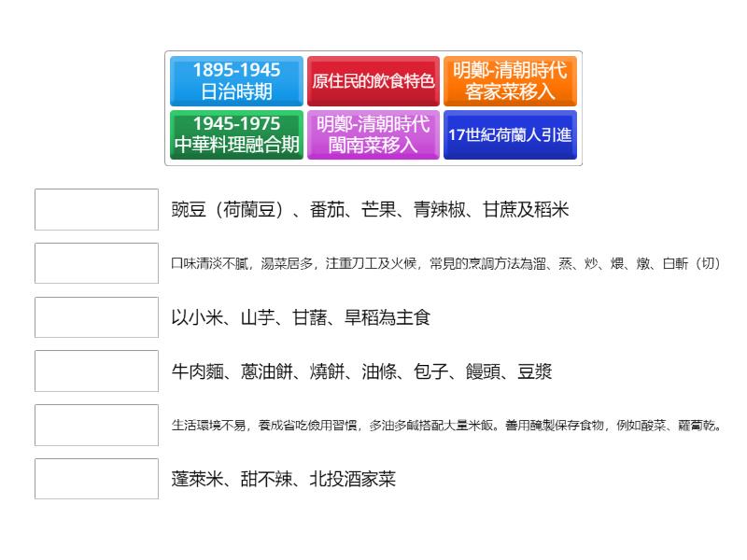Click the clue starting with 口味清淡不膩

coord(446,263)
